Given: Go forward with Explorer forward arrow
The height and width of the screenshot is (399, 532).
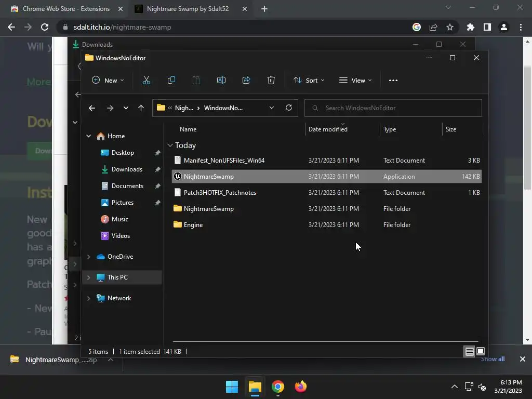Looking at the screenshot, I should pos(110,108).
